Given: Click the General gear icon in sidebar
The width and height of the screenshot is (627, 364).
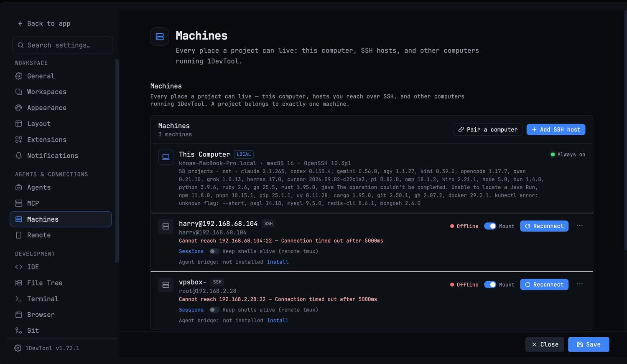Looking at the screenshot, I should [x=18, y=76].
